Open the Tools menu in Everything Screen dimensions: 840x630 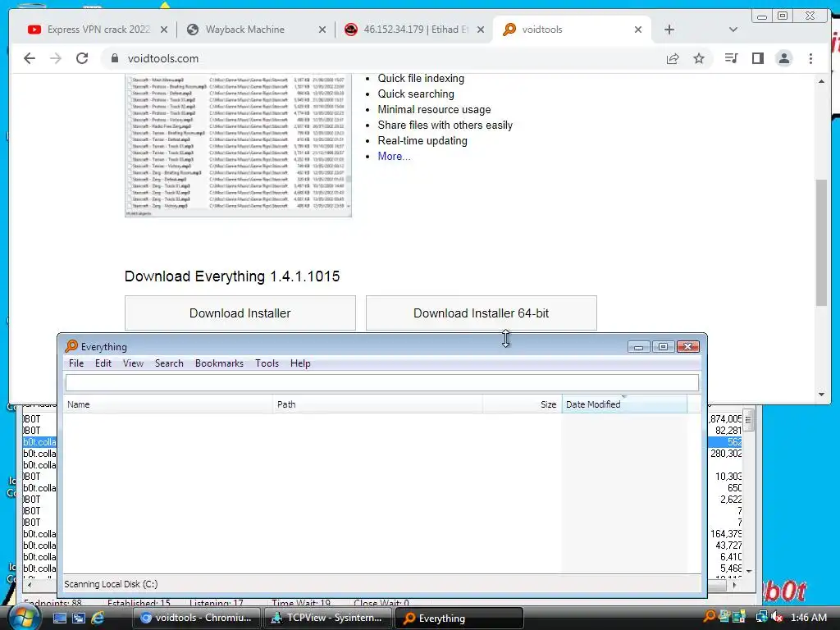(x=267, y=363)
